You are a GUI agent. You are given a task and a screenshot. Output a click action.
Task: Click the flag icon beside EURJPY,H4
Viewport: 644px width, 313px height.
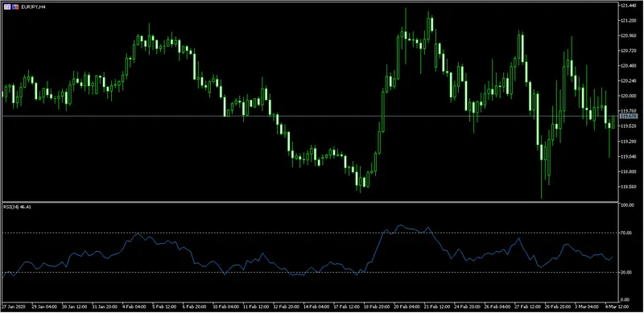point(15,7)
